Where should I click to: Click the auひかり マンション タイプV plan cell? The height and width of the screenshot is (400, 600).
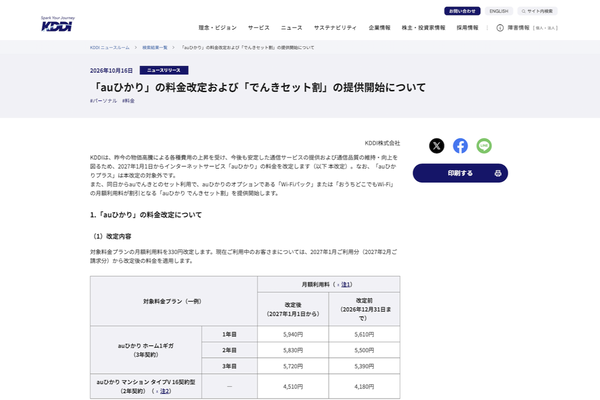146,387
